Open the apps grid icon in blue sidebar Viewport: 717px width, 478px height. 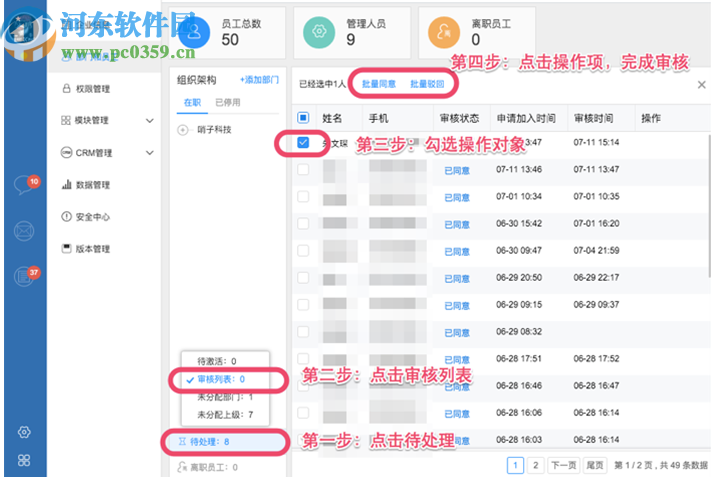[x=24, y=460]
